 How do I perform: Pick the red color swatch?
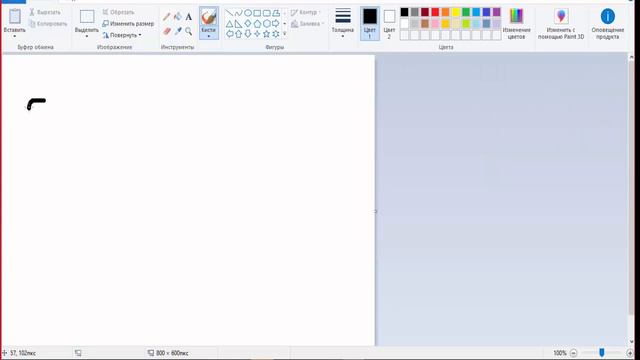coord(435,12)
